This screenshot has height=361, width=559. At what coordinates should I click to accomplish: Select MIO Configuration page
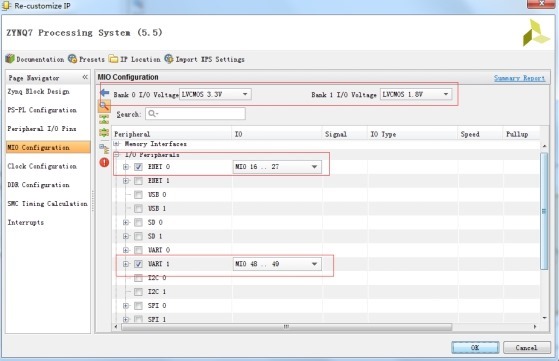(x=48, y=147)
